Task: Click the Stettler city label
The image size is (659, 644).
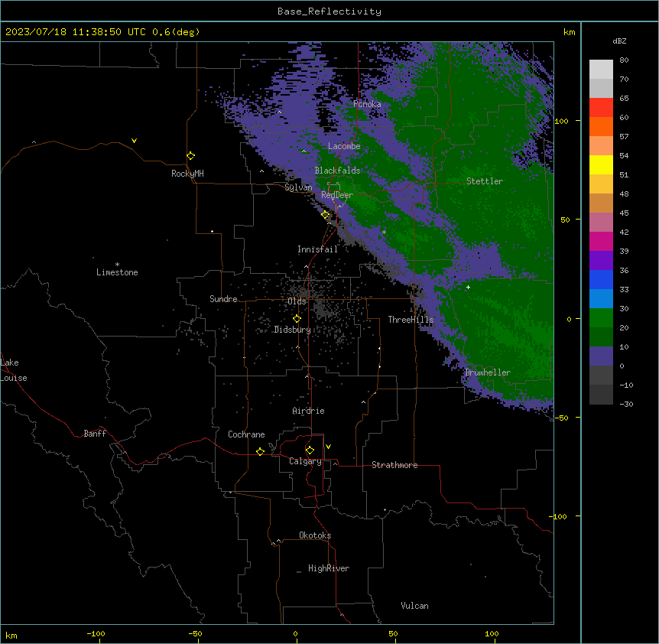Action: [485, 181]
